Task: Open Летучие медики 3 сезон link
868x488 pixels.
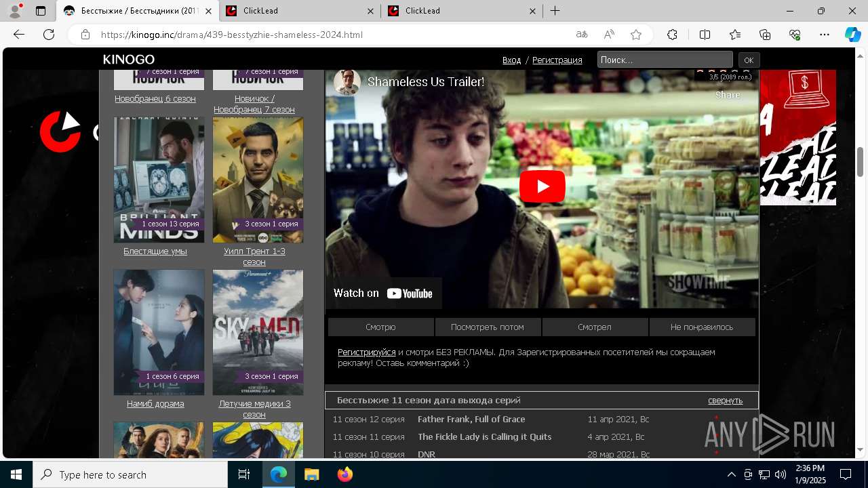Action: click(x=254, y=409)
